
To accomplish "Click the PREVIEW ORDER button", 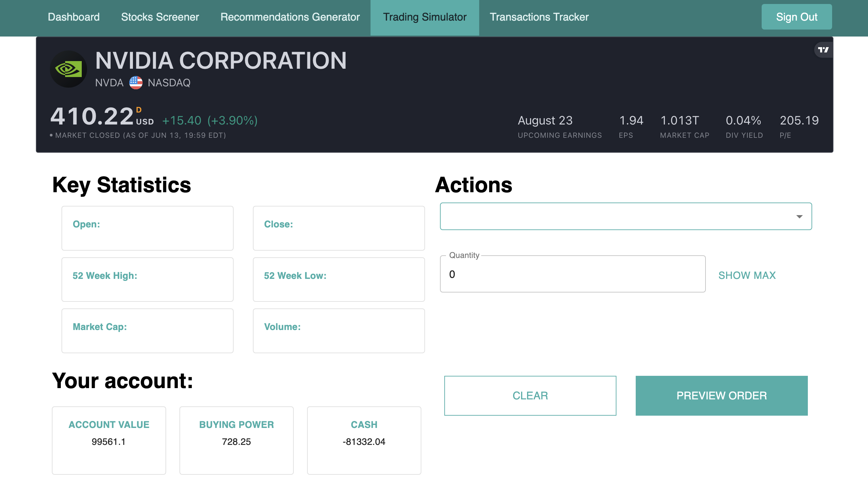I will 721,395.
